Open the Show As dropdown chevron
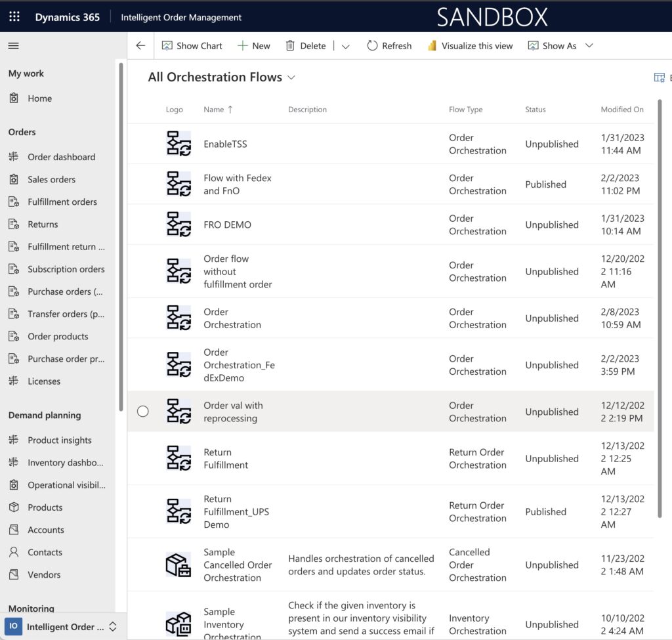672x640 pixels. coord(589,46)
